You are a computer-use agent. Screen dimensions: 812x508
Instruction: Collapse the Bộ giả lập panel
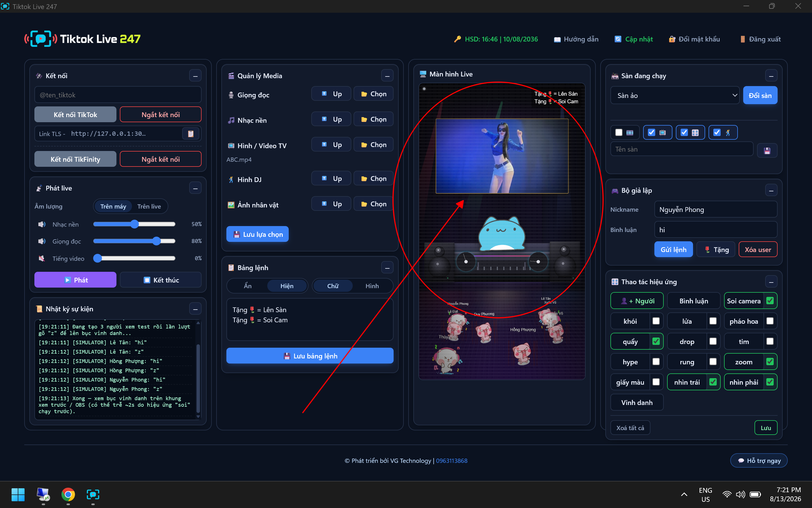coord(771,190)
